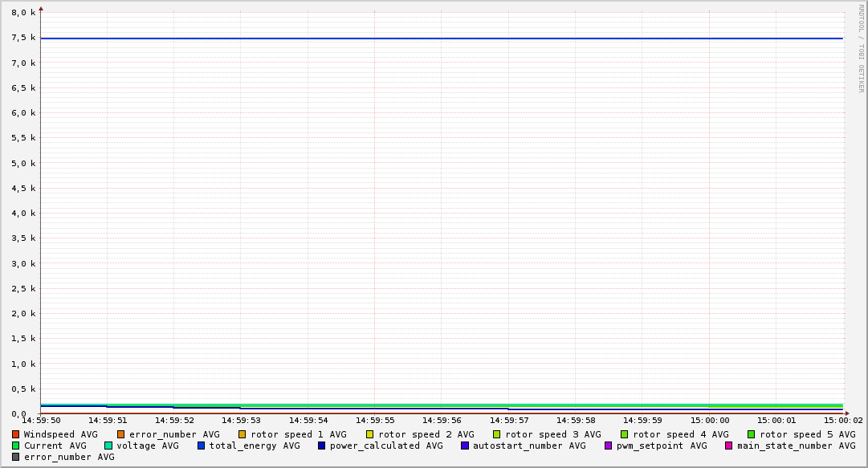
Task: Click the orange error_number AVG legend swatch
Action: coord(121,434)
